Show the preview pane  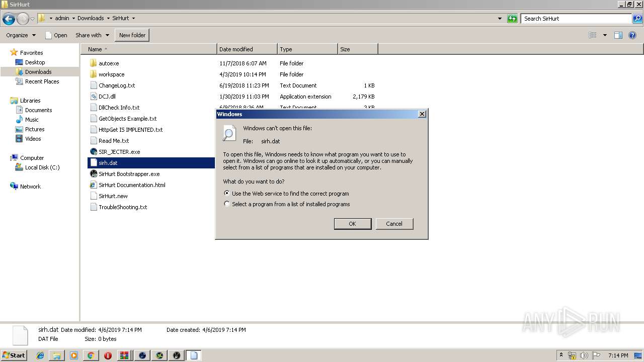click(618, 35)
